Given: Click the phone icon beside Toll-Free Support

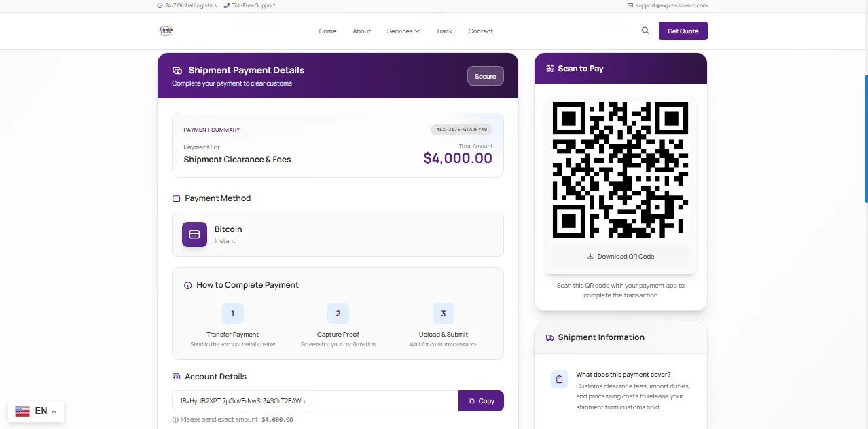Looking at the screenshot, I should pos(227,5).
